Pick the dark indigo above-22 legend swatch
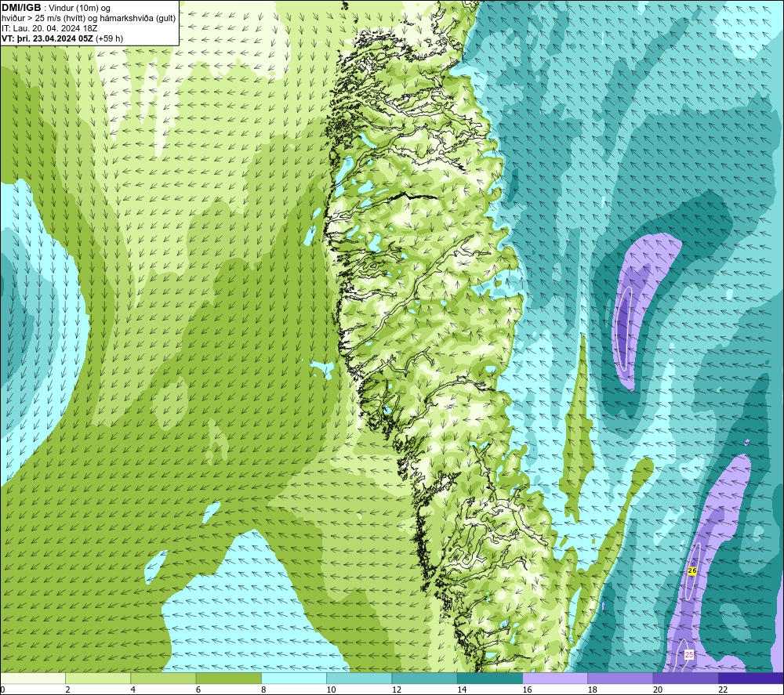The width and height of the screenshot is (784, 695). click(751, 679)
